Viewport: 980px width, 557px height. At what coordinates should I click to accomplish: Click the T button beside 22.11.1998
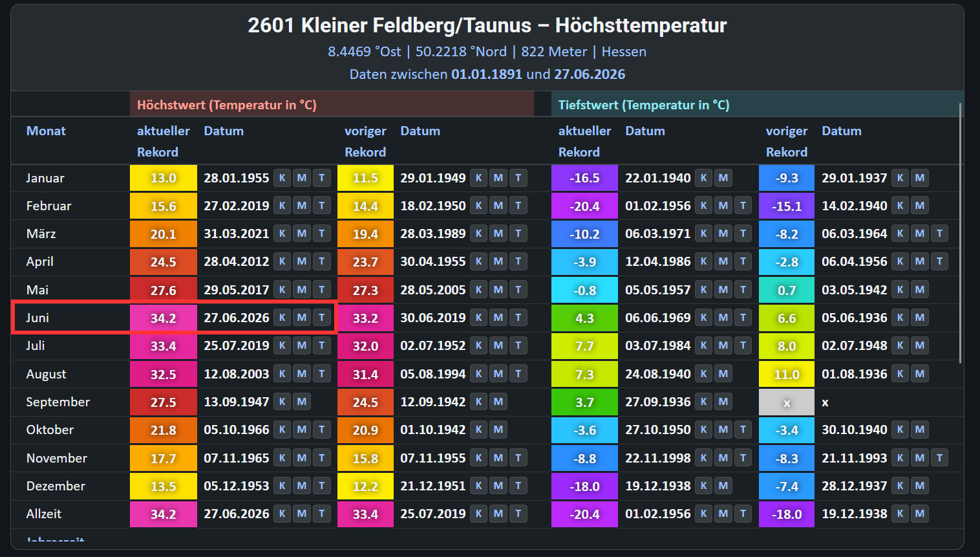(x=743, y=458)
